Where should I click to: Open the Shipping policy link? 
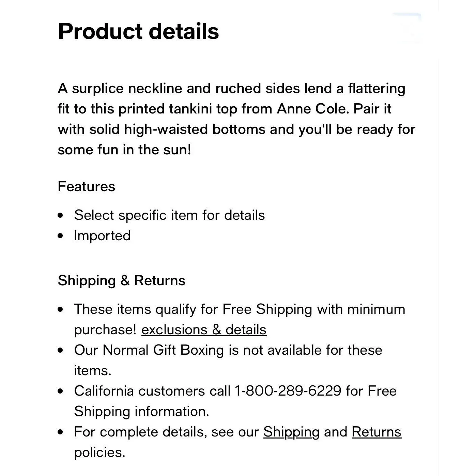click(291, 432)
